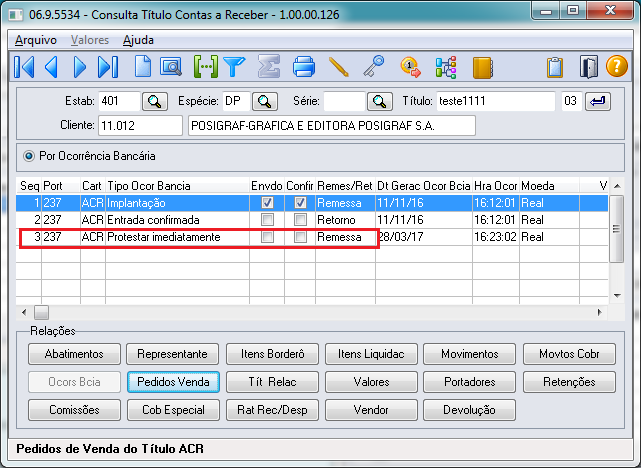Go to the previous record
641x468 pixels.
click(x=51, y=66)
